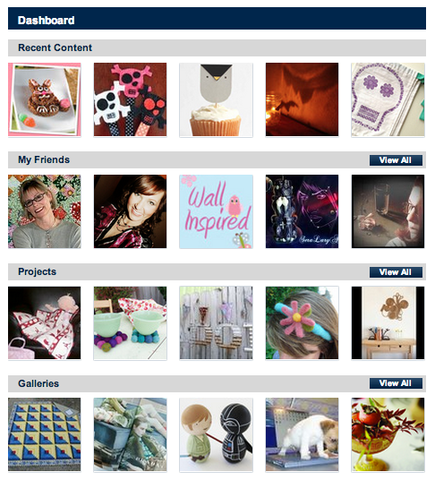Open the wall decor above desk project
The width and height of the screenshot is (435, 481).
pyautogui.click(x=388, y=323)
